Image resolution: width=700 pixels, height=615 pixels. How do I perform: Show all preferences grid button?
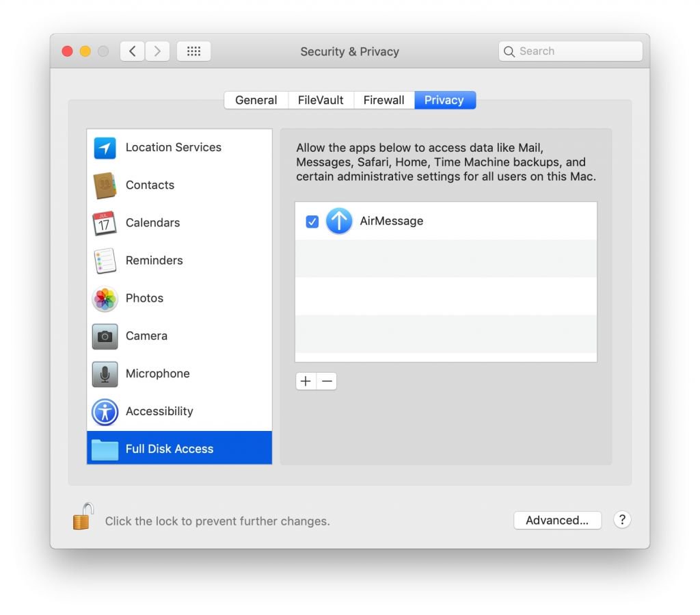point(193,51)
